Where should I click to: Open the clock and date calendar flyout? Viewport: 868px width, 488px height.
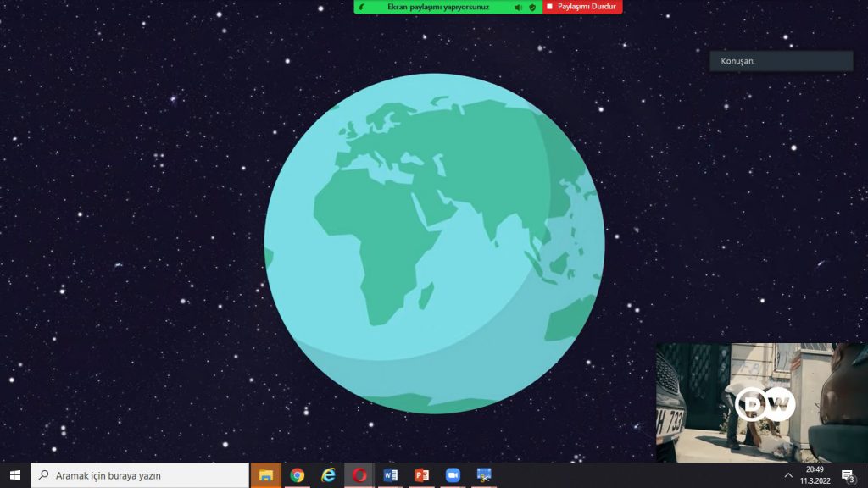(815, 475)
